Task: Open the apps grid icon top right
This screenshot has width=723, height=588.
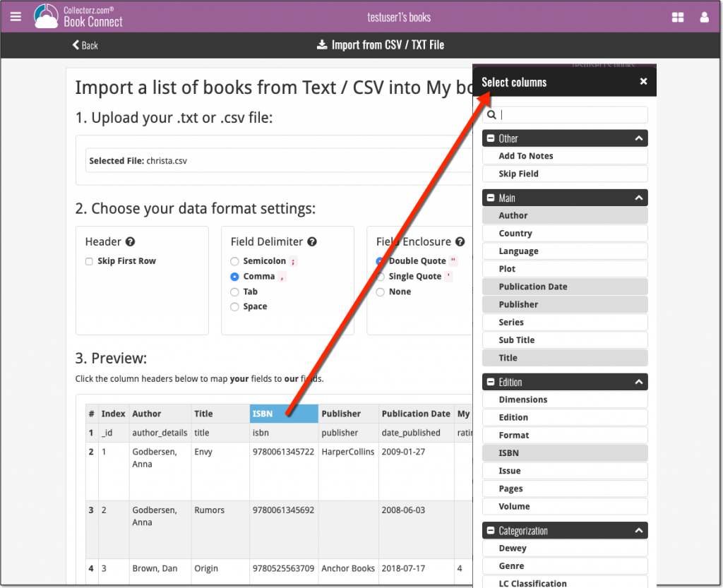Action: pyautogui.click(x=678, y=16)
